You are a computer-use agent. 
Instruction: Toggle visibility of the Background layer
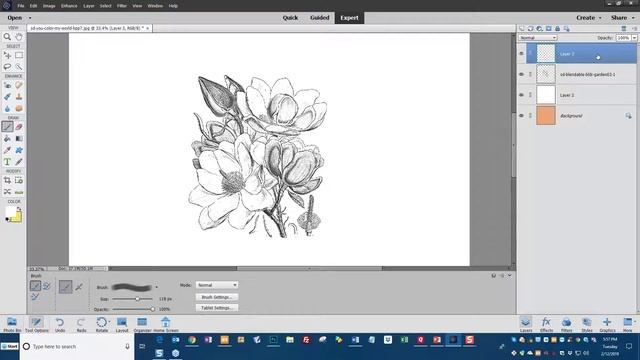point(521,116)
